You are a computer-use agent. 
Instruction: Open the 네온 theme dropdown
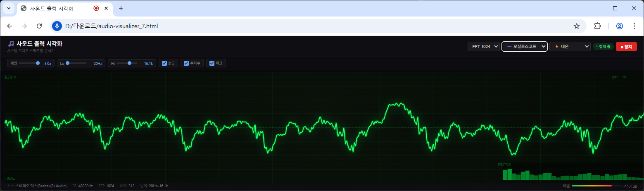point(570,47)
